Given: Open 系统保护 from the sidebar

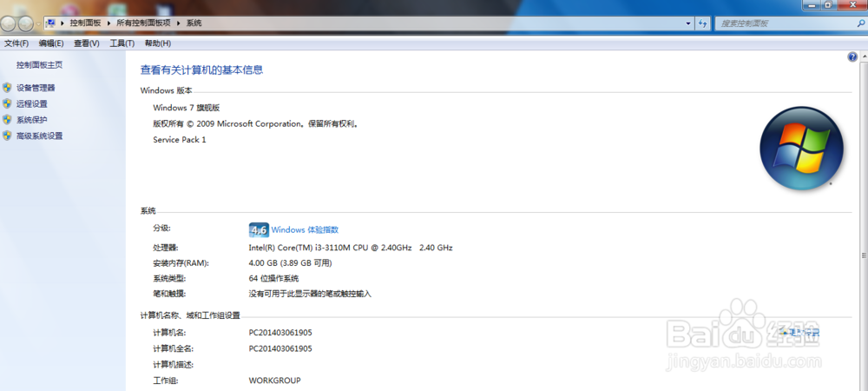Looking at the screenshot, I should coord(31,120).
